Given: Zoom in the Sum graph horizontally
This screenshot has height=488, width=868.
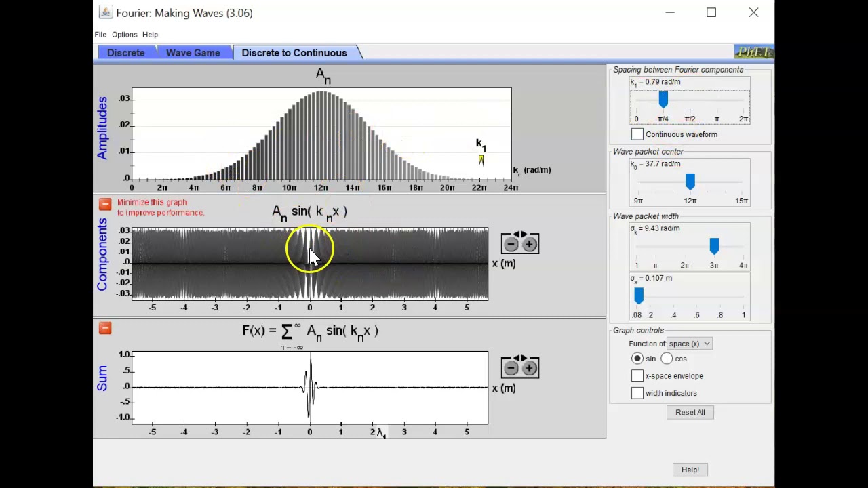Looking at the screenshot, I should click(529, 368).
